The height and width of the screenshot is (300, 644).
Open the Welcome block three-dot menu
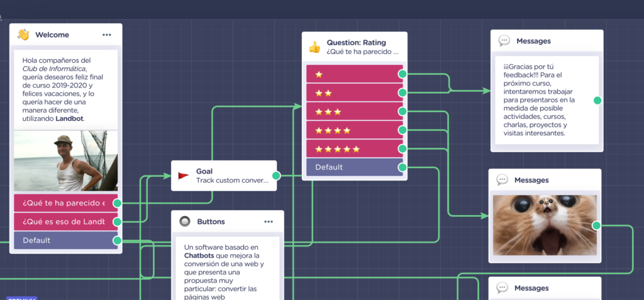(107, 35)
